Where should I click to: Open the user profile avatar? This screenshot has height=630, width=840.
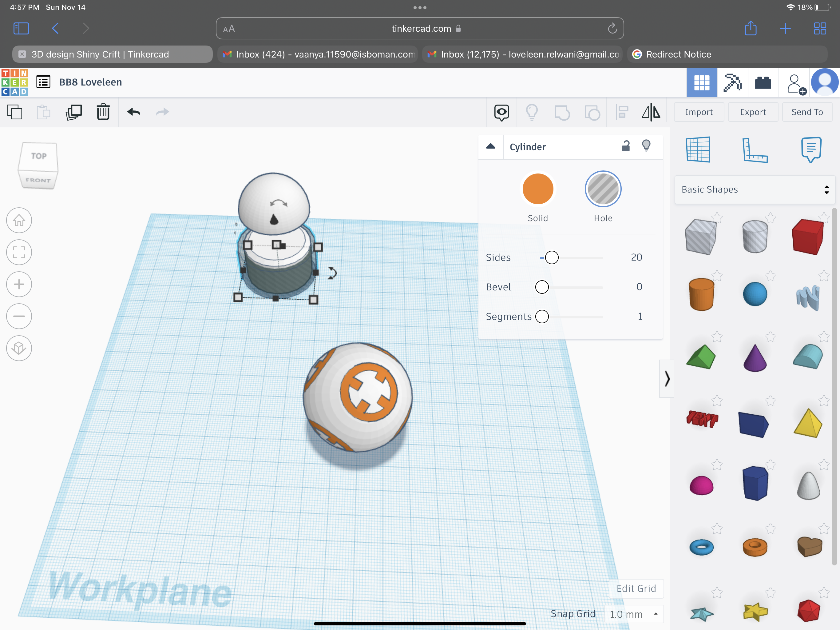824,82
